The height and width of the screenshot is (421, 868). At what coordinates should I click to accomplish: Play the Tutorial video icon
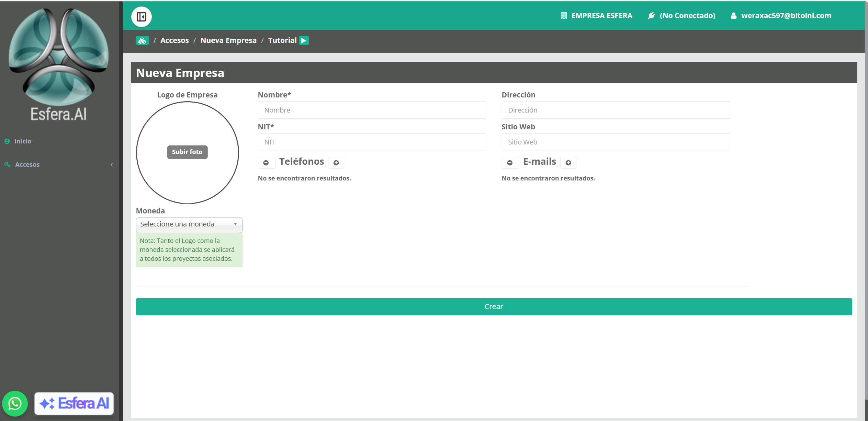pos(304,40)
